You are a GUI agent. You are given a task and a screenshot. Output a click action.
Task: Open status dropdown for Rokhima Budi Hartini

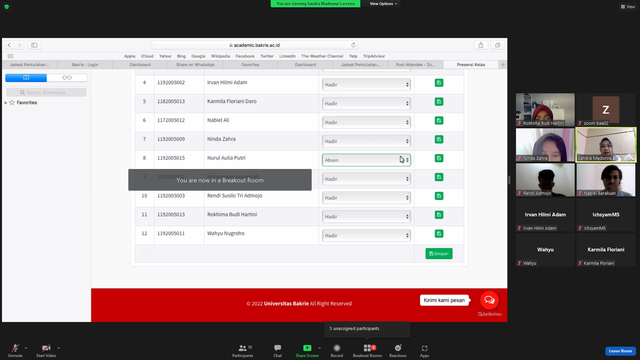(x=366, y=216)
